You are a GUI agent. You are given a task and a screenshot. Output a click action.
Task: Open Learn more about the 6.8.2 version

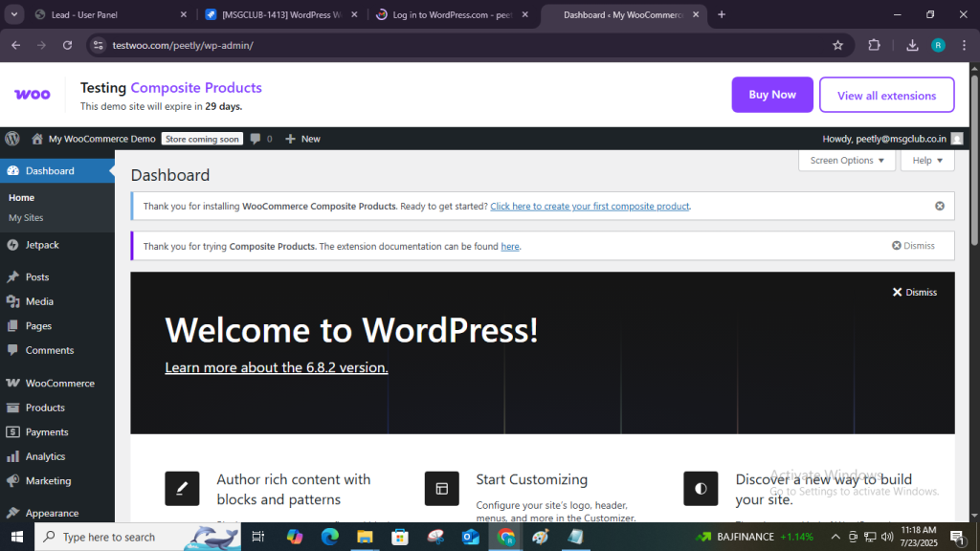[277, 367]
